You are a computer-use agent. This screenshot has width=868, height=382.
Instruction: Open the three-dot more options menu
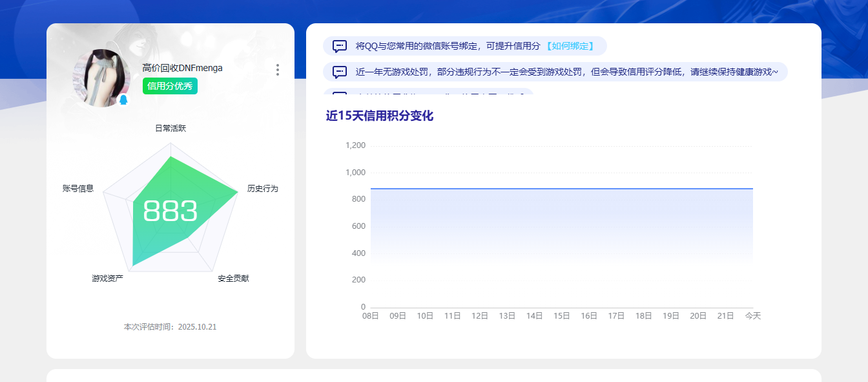(x=278, y=70)
